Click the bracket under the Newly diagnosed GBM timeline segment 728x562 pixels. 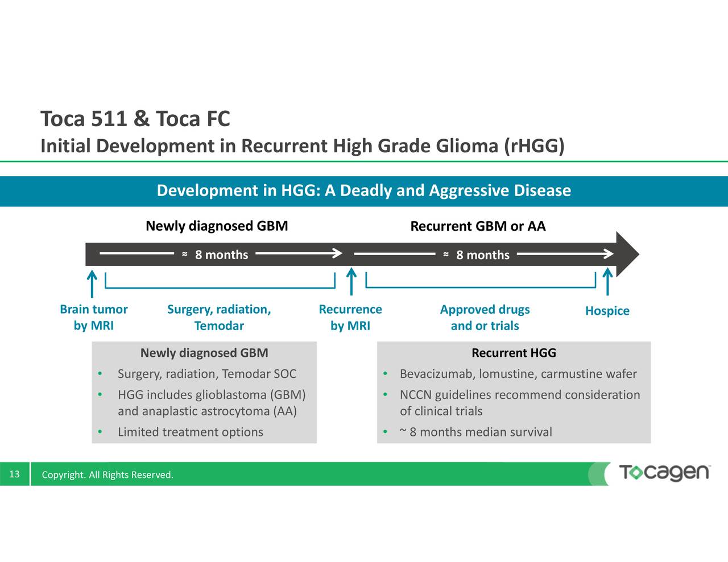[220, 281]
